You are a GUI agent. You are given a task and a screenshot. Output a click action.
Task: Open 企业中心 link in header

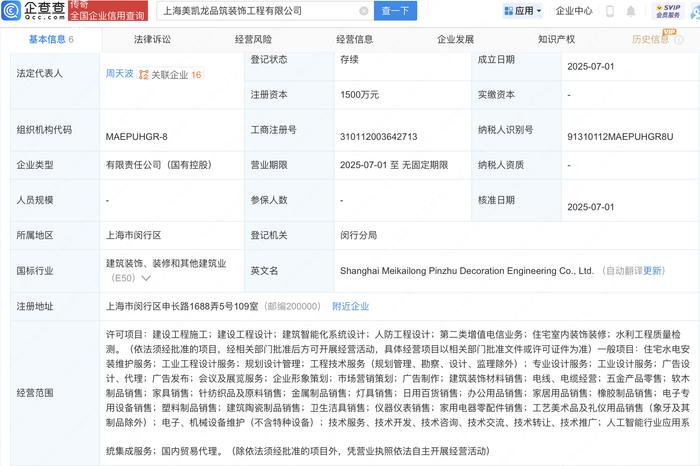click(x=574, y=11)
